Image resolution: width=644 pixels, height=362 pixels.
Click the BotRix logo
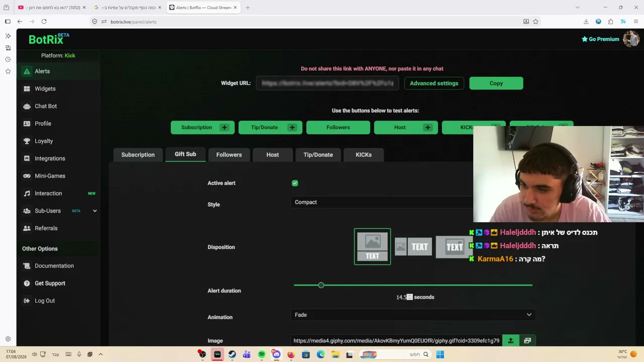point(49,39)
